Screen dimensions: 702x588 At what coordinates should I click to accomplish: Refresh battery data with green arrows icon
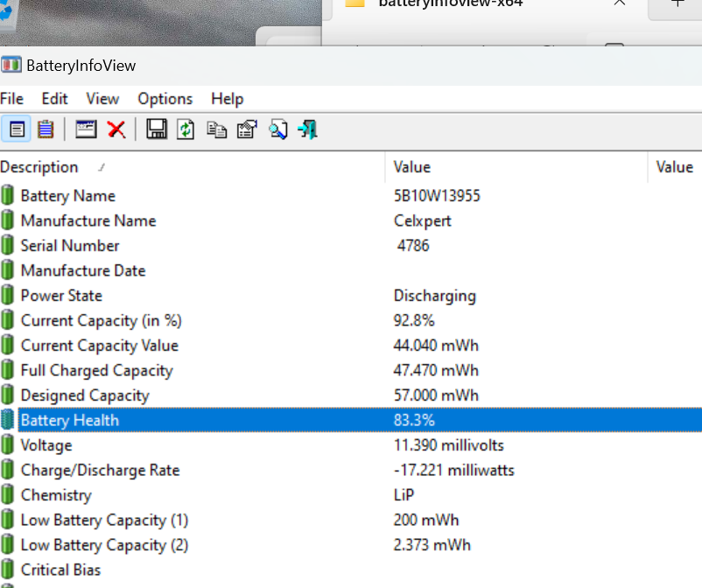pos(186,129)
